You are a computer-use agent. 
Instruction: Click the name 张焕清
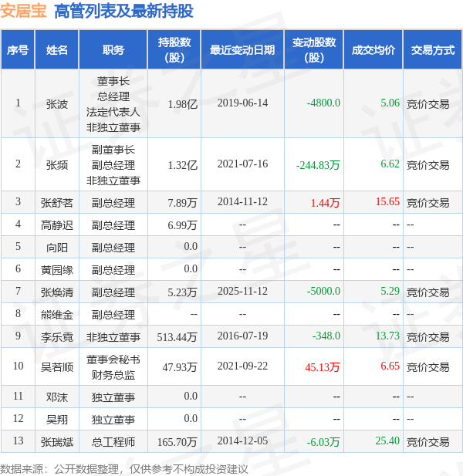[x=57, y=292]
